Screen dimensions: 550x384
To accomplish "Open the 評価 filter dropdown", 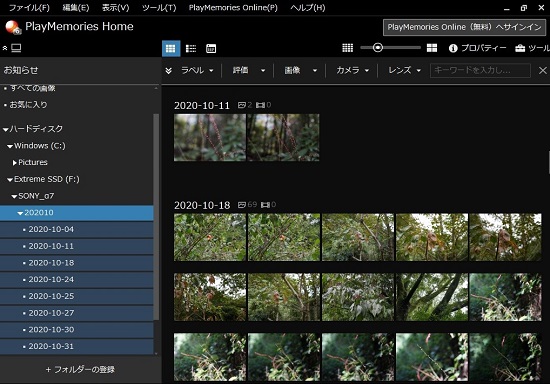I will [x=249, y=70].
